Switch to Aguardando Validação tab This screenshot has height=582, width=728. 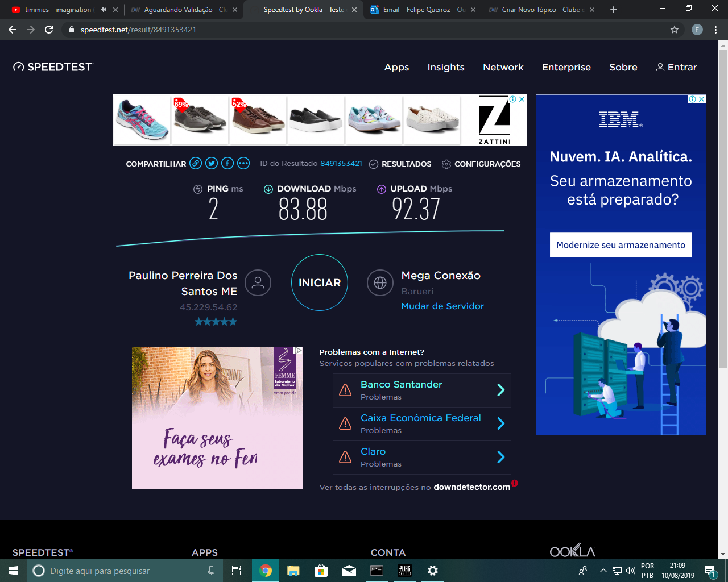click(185, 10)
